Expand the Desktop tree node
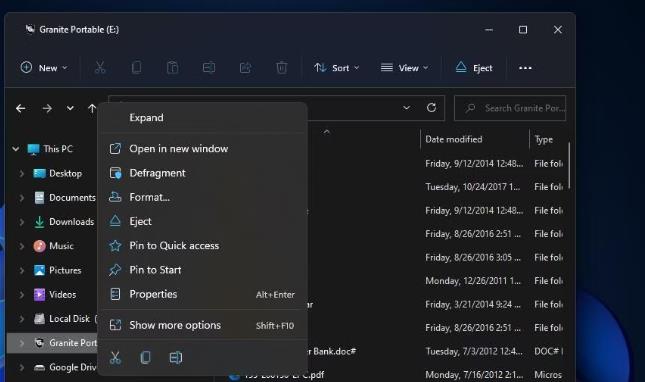The width and height of the screenshot is (645, 382). (21, 174)
